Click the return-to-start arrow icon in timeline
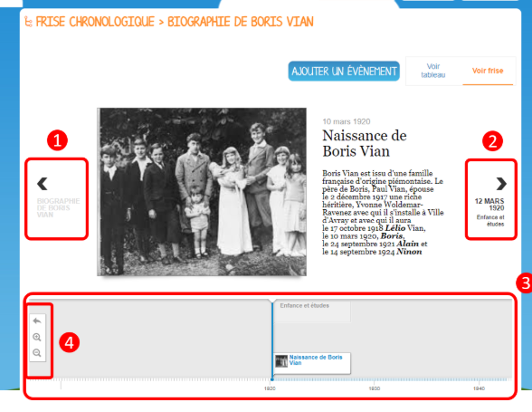This screenshot has height=412, width=532. (x=37, y=321)
